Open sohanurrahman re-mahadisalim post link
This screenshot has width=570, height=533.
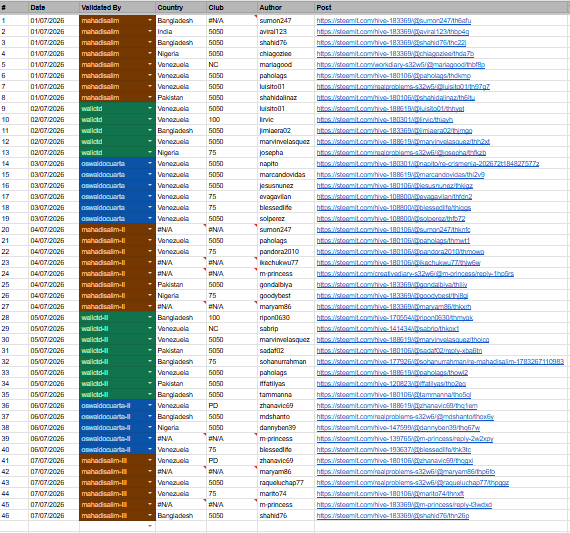coord(440,362)
